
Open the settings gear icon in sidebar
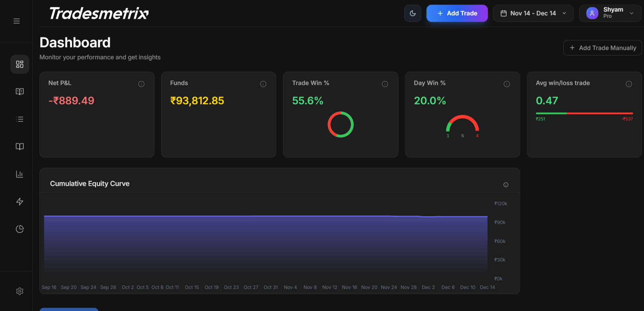pos(20,291)
